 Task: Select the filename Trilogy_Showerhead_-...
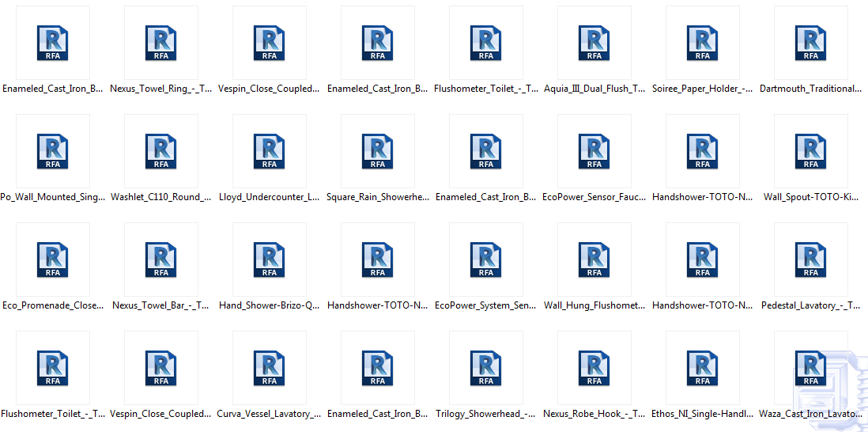click(485, 414)
